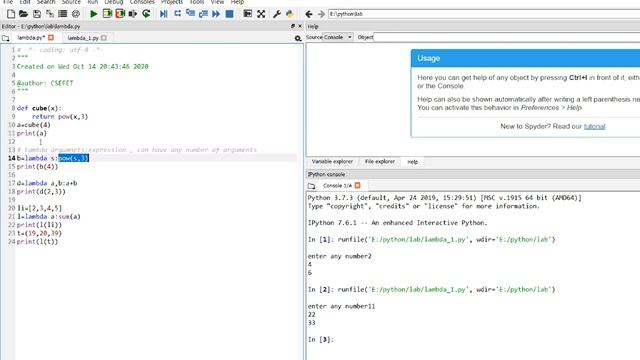Switch to the File explorer tab
The image size is (640, 360).
tap(380, 162)
